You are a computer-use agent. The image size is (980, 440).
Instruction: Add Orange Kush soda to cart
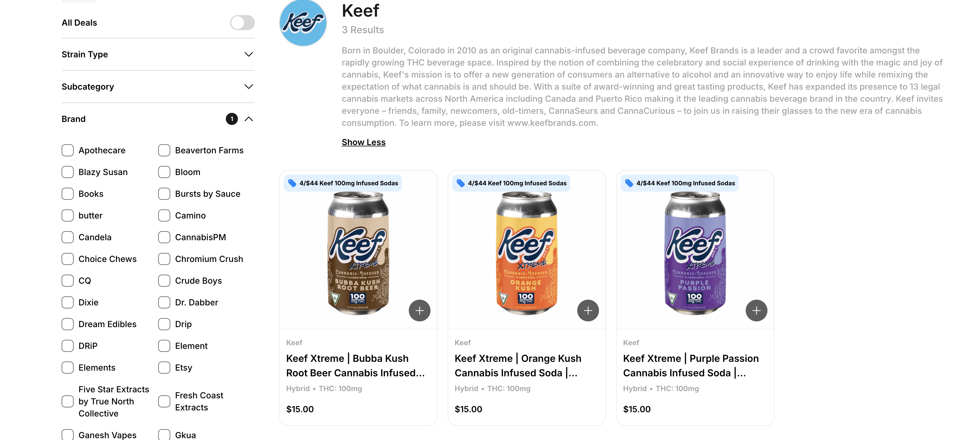pyautogui.click(x=588, y=310)
